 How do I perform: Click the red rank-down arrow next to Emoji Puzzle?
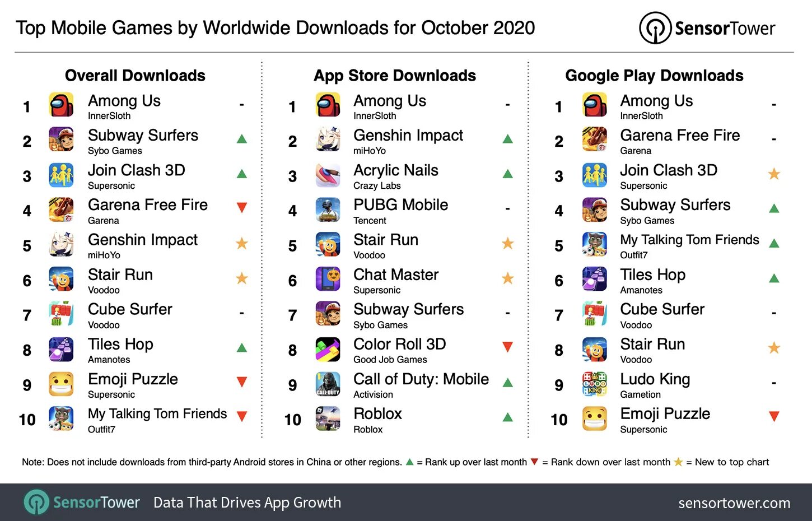coord(242,382)
